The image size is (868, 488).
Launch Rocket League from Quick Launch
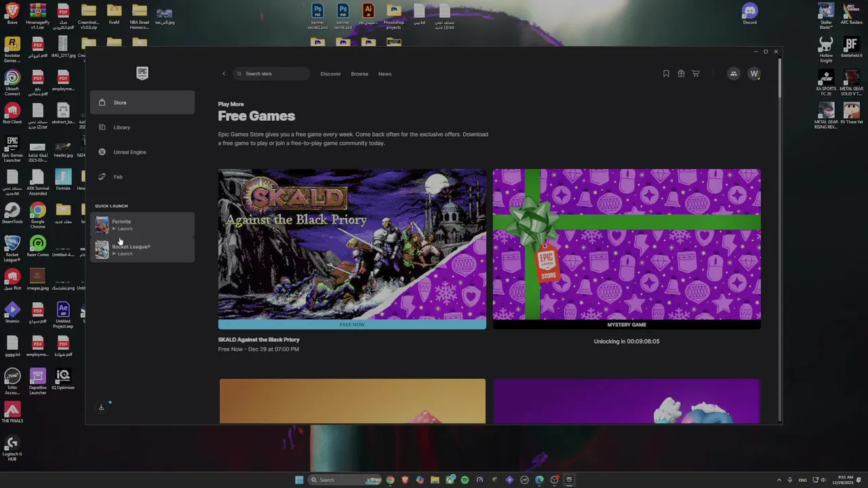coord(142,250)
